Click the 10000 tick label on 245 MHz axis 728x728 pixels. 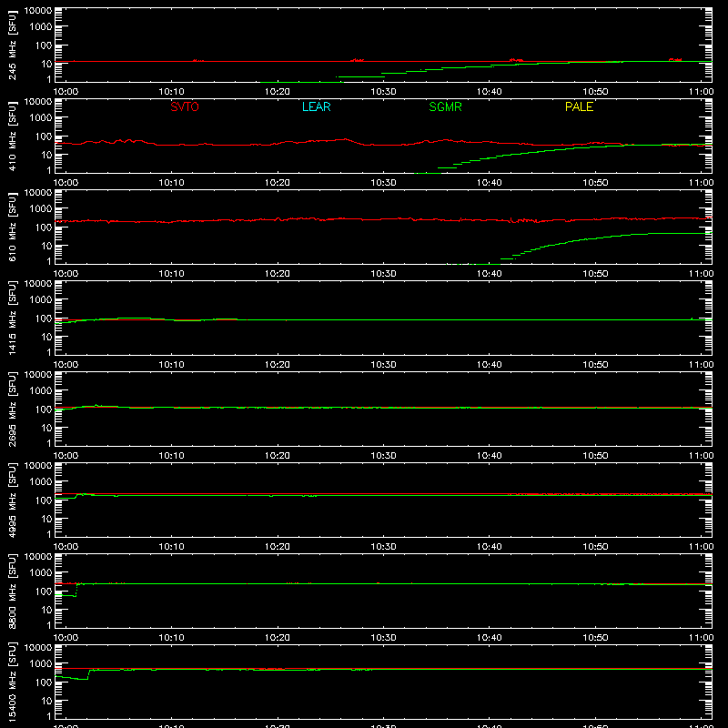(x=38, y=10)
